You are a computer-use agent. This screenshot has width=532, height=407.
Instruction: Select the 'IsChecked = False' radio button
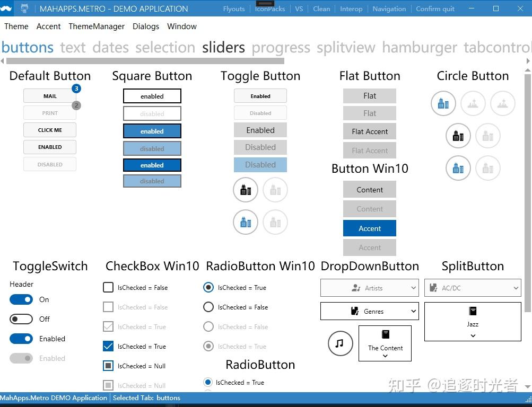pos(208,307)
